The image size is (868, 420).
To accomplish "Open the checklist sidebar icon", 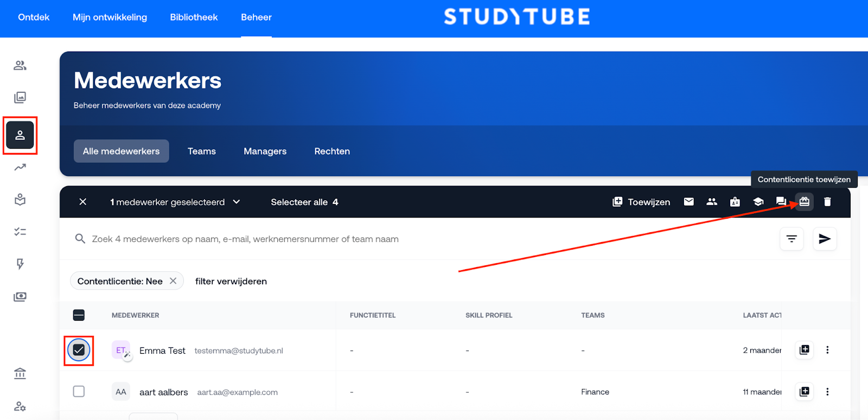I will (x=20, y=232).
